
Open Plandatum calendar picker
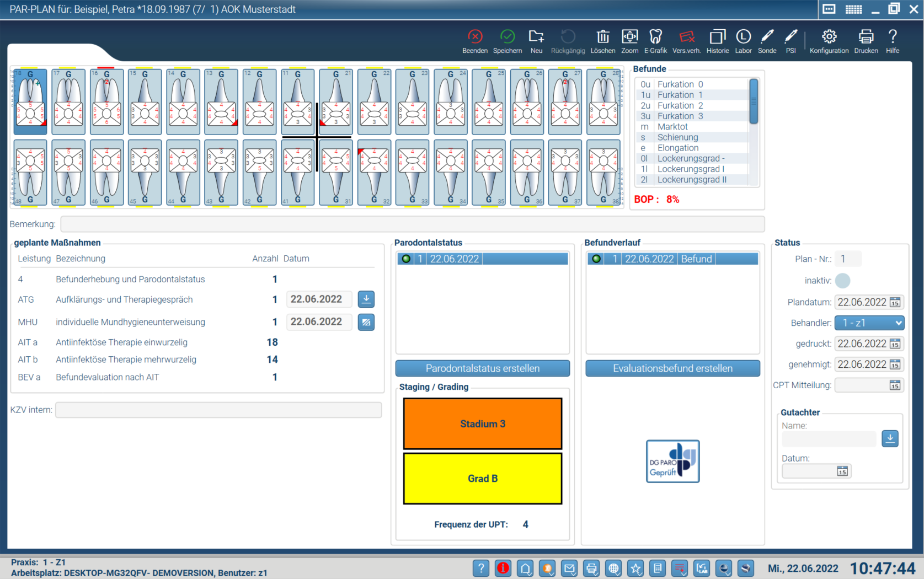coord(895,302)
